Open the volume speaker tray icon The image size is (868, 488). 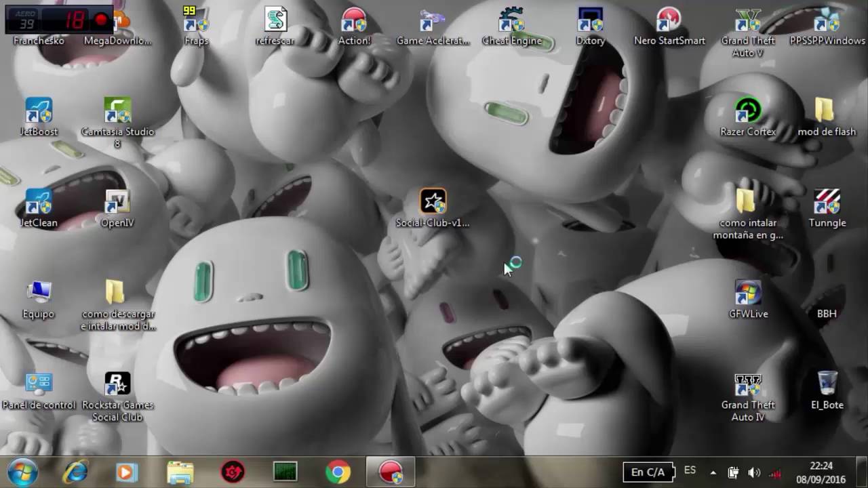753,472
